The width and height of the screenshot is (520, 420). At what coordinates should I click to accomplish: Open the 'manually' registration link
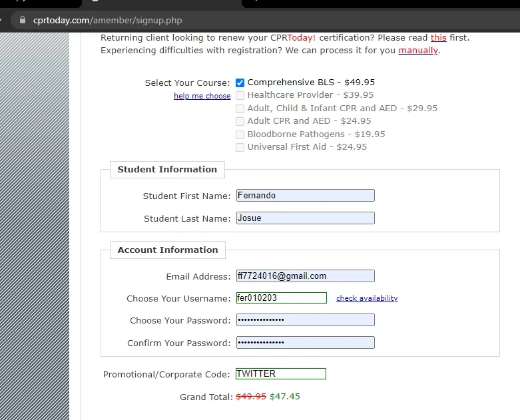point(418,51)
